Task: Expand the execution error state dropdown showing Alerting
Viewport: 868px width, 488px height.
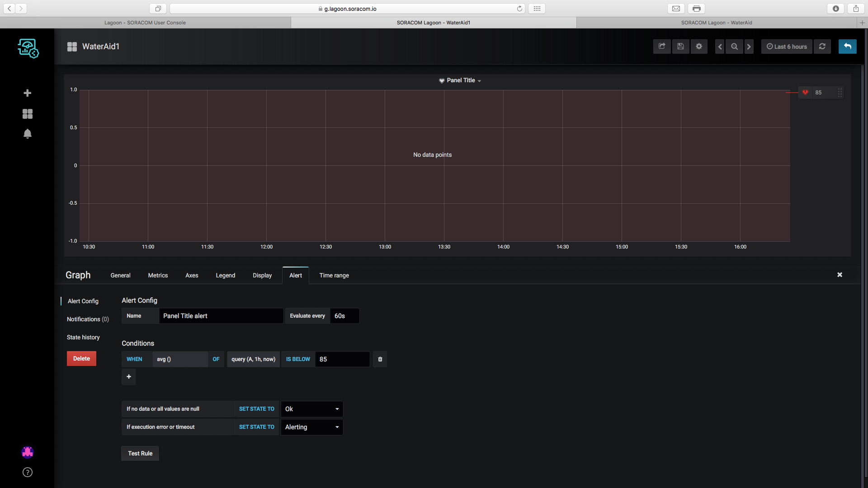Action: click(x=311, y=427)
